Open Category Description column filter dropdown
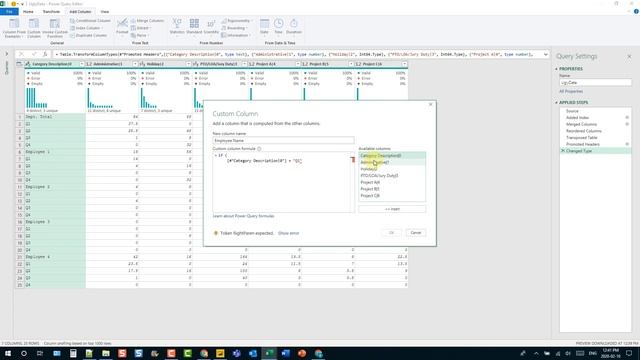The width and height of the screenshot is (640, 360). point(82,64)
